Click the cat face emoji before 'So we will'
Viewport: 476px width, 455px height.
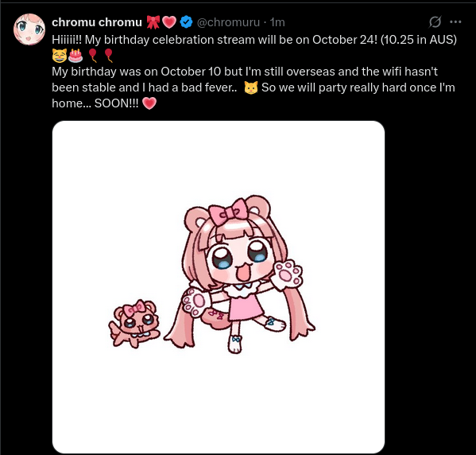click(x=251, y=87)
